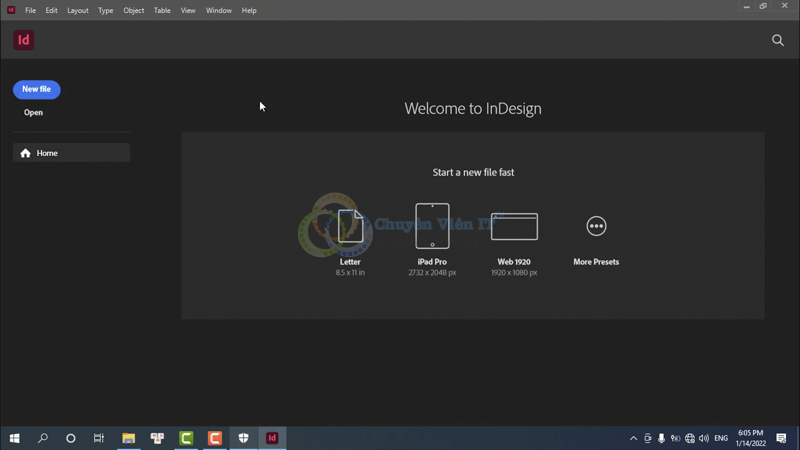Viewport: 800px width, 450px height.
Task: Open the Type menu
Action: [105, 10]
